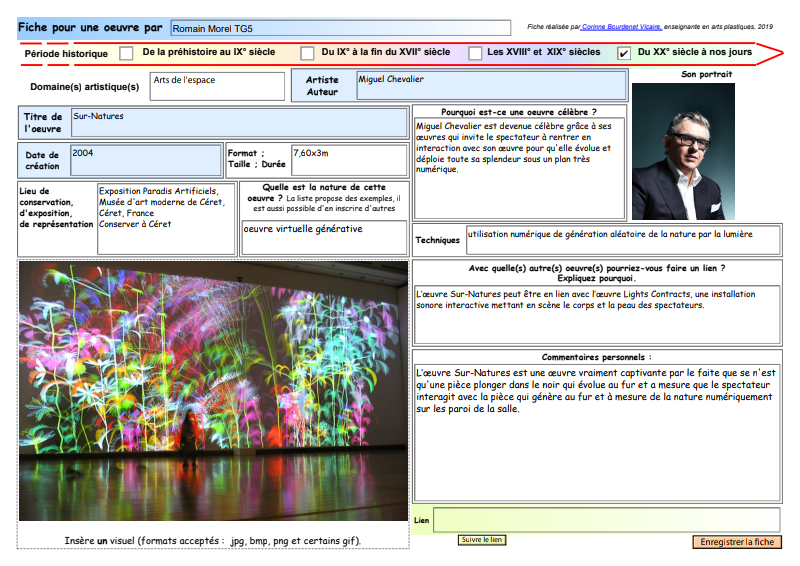Edit the format field showing '7,60x3m'
This screenshot has width=800, height=566.
[x=348, y=160]
